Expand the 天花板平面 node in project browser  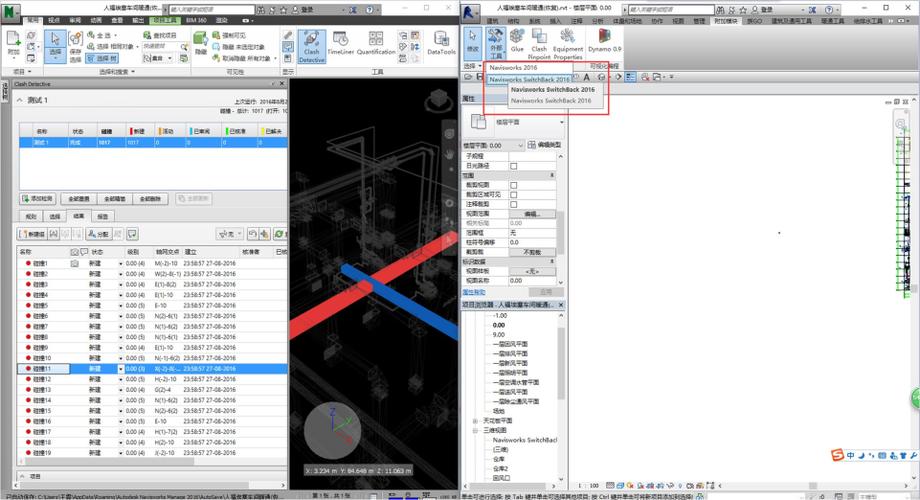click(475, 421)
